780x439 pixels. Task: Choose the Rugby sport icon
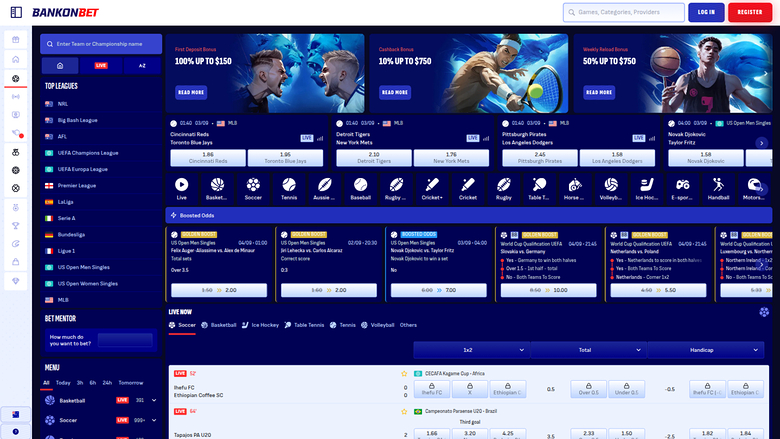tap(503, 189)
